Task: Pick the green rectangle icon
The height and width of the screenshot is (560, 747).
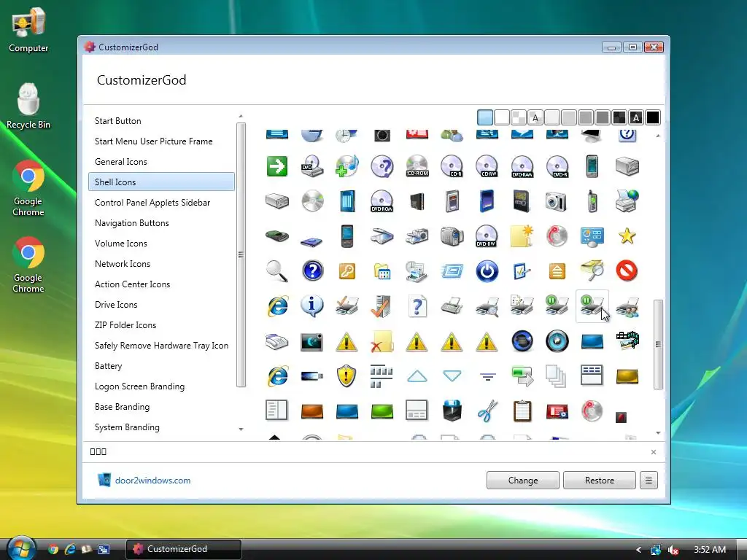Action: coord(382,411)
